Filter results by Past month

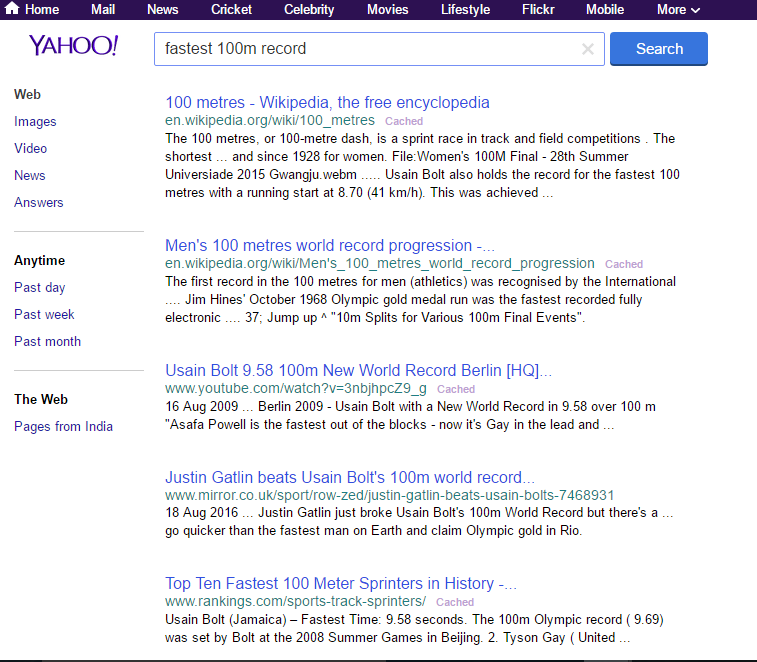tap(47, 341)
